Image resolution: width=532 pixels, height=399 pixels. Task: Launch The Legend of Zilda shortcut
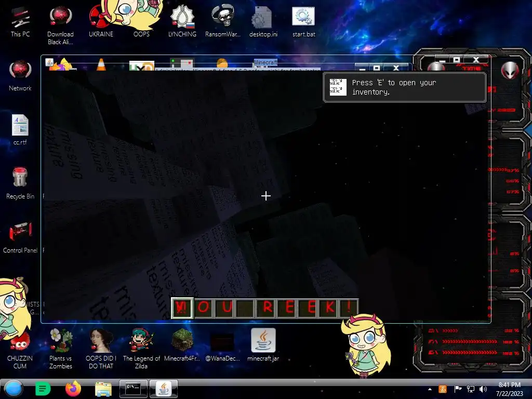coord(141,349)
